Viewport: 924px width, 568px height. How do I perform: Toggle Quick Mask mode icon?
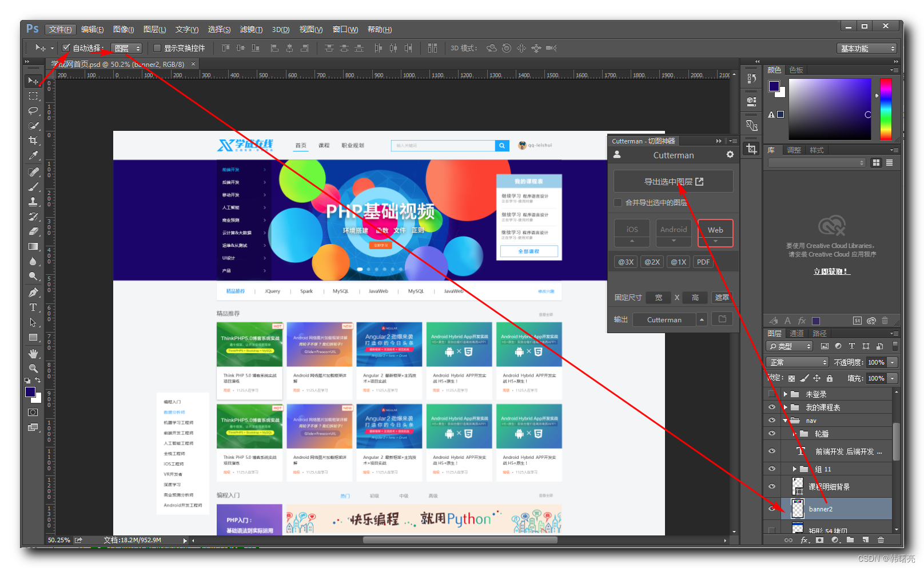(x=33, y=412)
